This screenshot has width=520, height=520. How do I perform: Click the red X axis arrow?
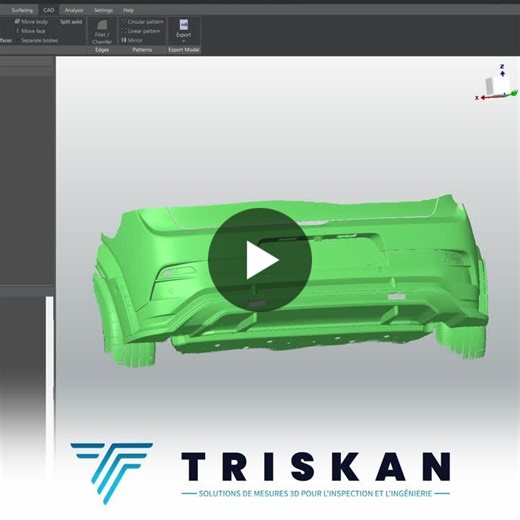(483, 97)
